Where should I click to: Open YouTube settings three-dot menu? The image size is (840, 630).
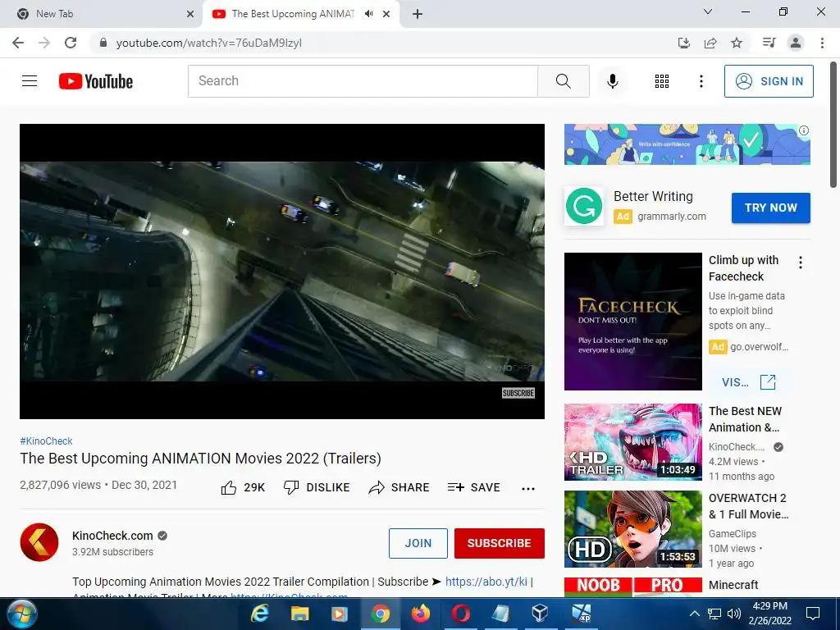pyautogui.click(x=701, y=81)
